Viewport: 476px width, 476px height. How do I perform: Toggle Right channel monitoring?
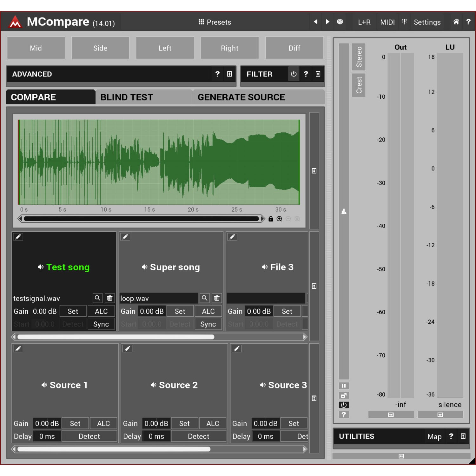(230, 48)
